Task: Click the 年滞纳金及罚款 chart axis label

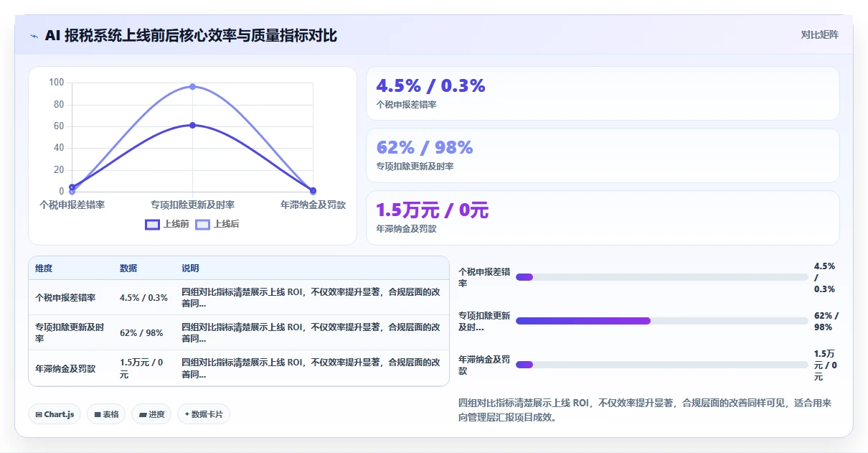Action: 313,205
